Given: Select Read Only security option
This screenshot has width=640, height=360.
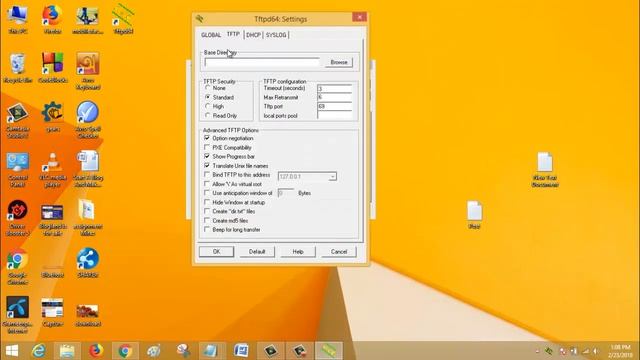Looking at the screenshot, I should (221, 116).
